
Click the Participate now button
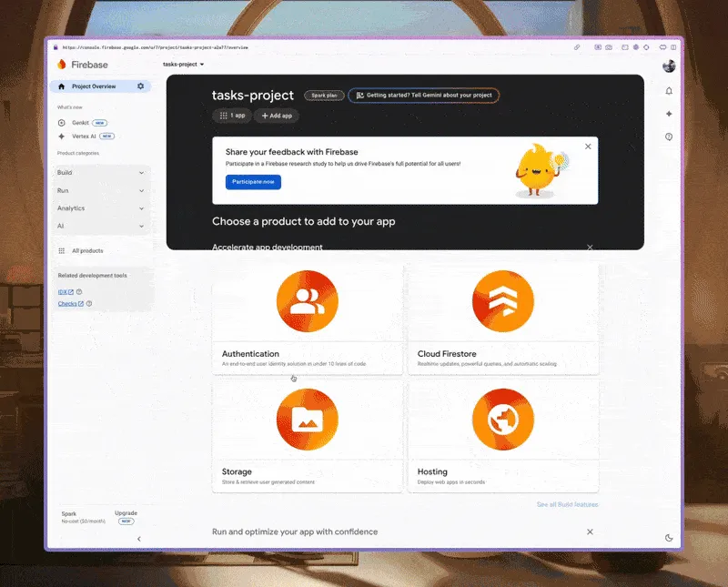[253, 182]
